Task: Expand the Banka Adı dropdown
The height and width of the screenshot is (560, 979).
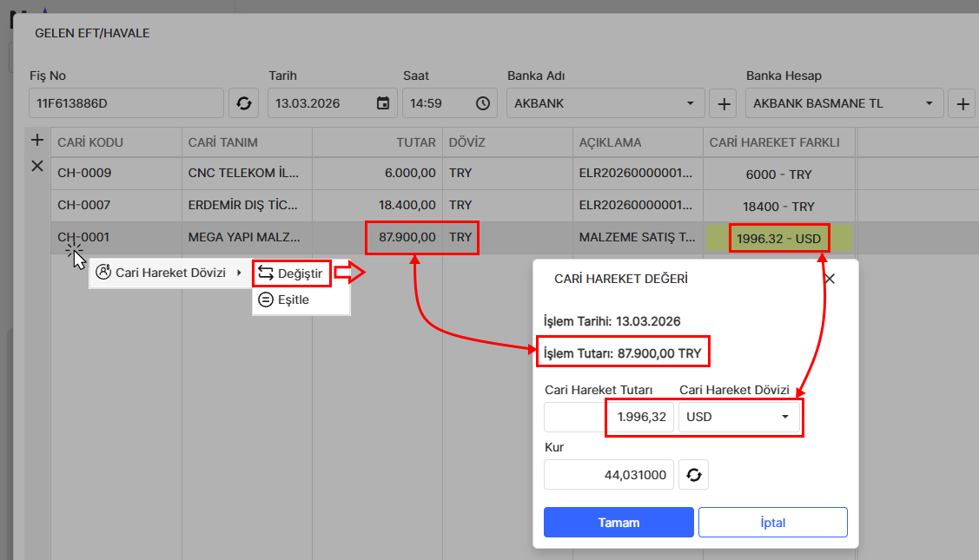Action: coord(690,103)
